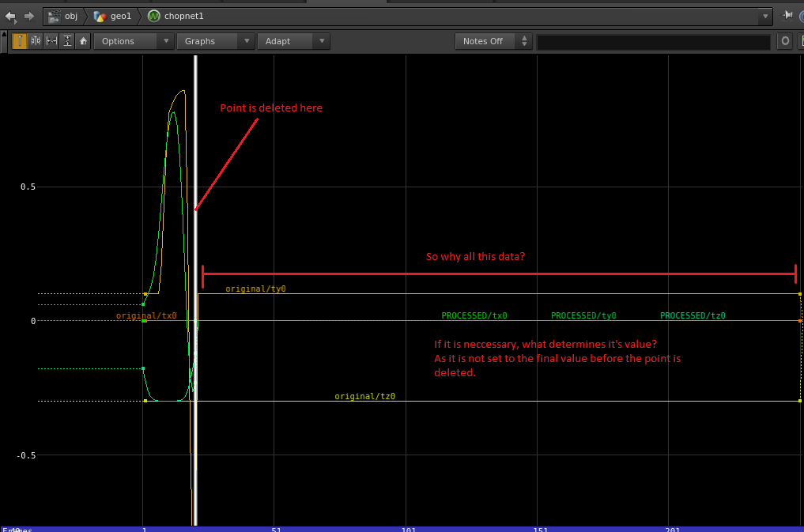Select the original/tx0 channel label
The image size is (804, 532).
point(146,315)
